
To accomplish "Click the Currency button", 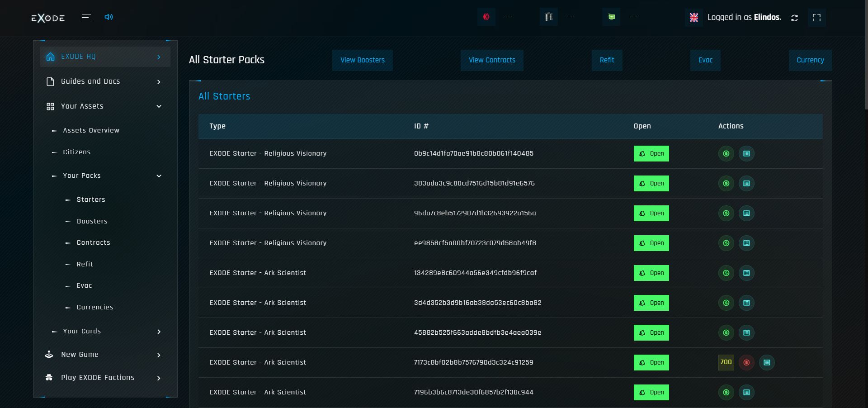I will 810,60.
